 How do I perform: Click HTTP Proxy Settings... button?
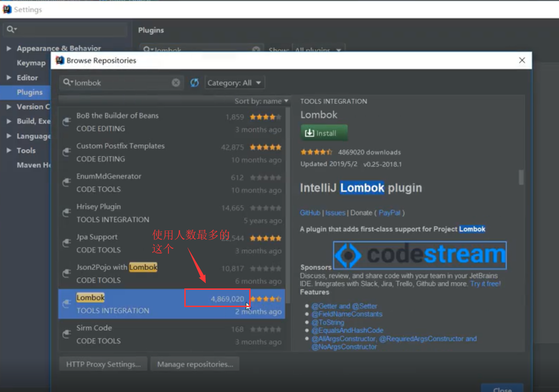coord(103,364)
